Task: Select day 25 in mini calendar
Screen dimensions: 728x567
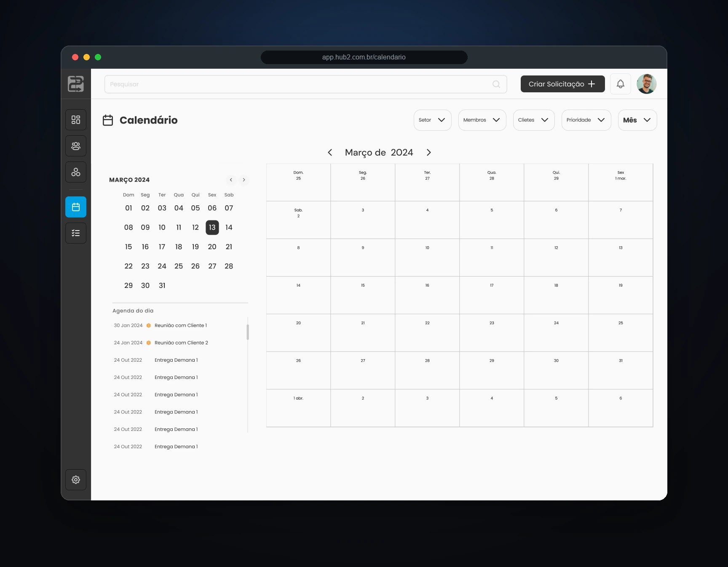Action: click(179, 266)
